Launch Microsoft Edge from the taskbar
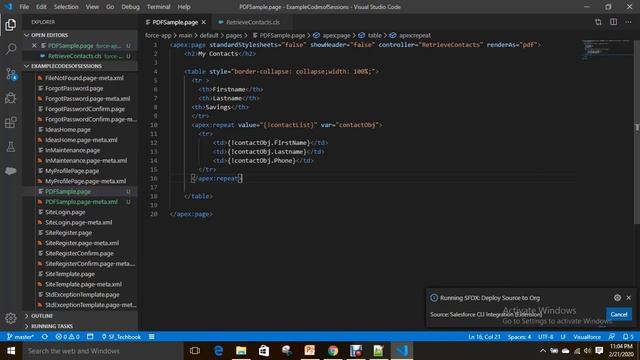Screen dimensions: 640x360 (218, 351)
